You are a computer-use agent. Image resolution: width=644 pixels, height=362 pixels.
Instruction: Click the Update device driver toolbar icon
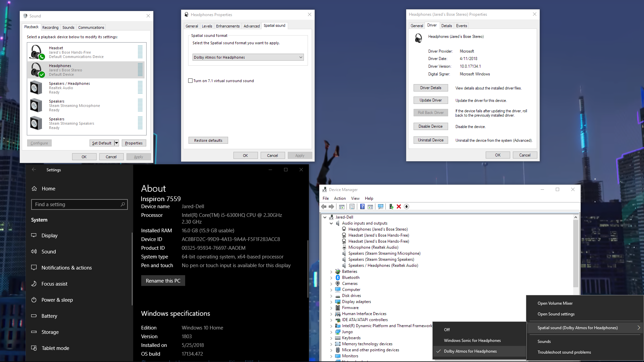(x=391, y=207)
